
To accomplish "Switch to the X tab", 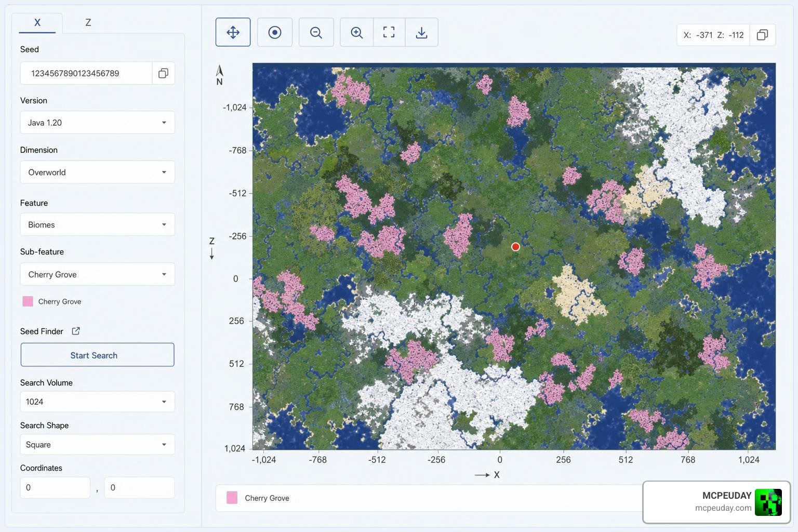I will [37, 22].
